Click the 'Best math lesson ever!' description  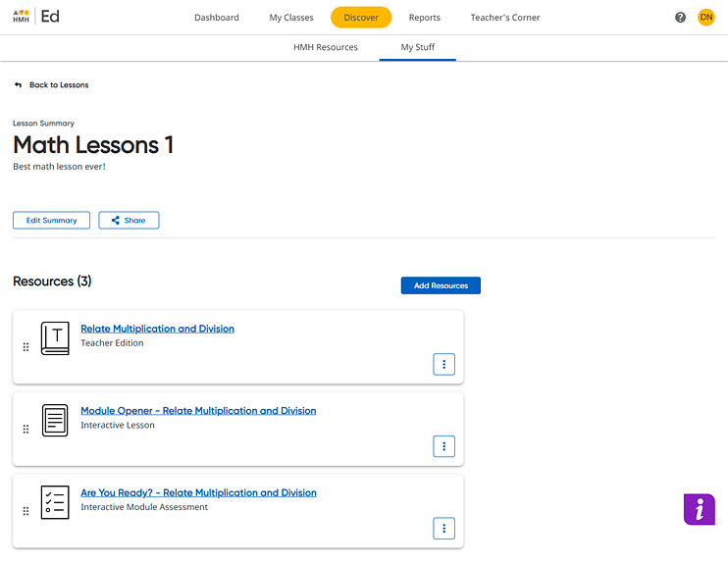59,167
